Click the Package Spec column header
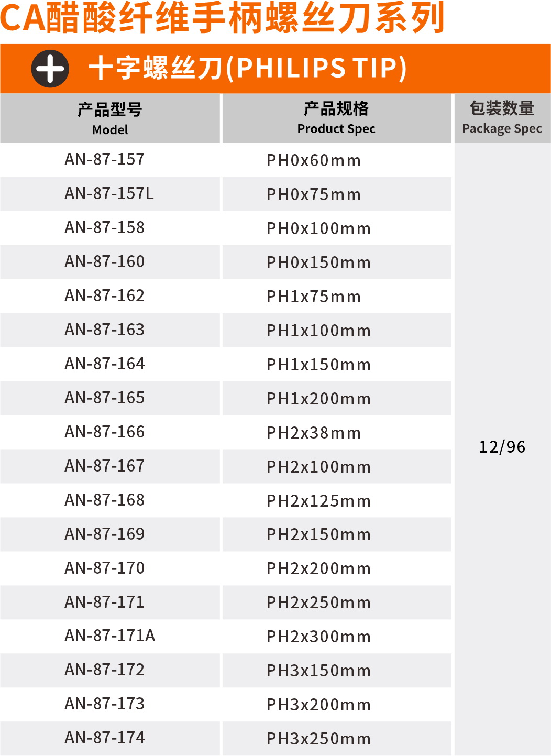Image resolution: width=551 pixels, height=756 pixels. 502,118
